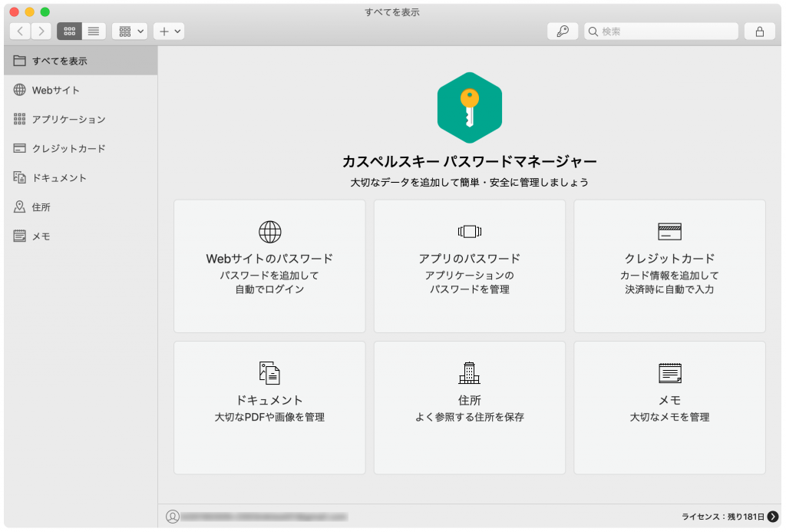Viewport: 786px width, 532px height.
Task: Click the Kaspersky key hexagon logo
Action: pos(470,107)
